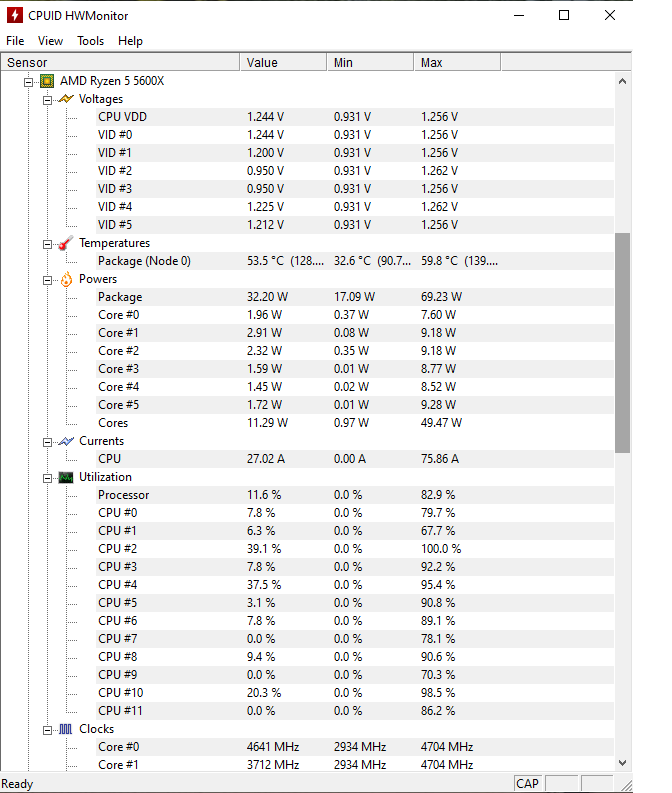Click the AMD Ryzen 5 5600X label
Image resolution: width=672 pixels, height=793 pixels.
tap(112, 81)
